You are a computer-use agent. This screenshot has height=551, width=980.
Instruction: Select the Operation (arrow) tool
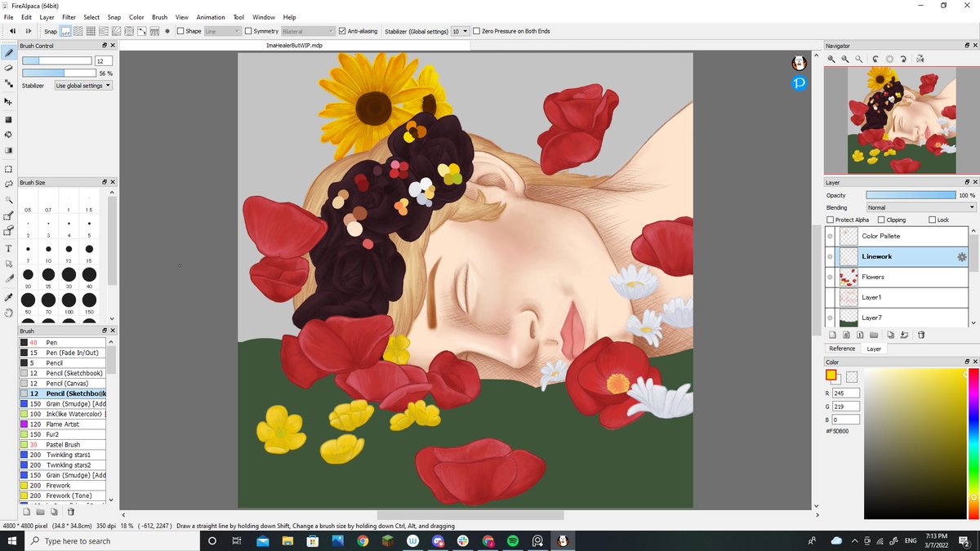pyautogui.click(x=8, y=264)
